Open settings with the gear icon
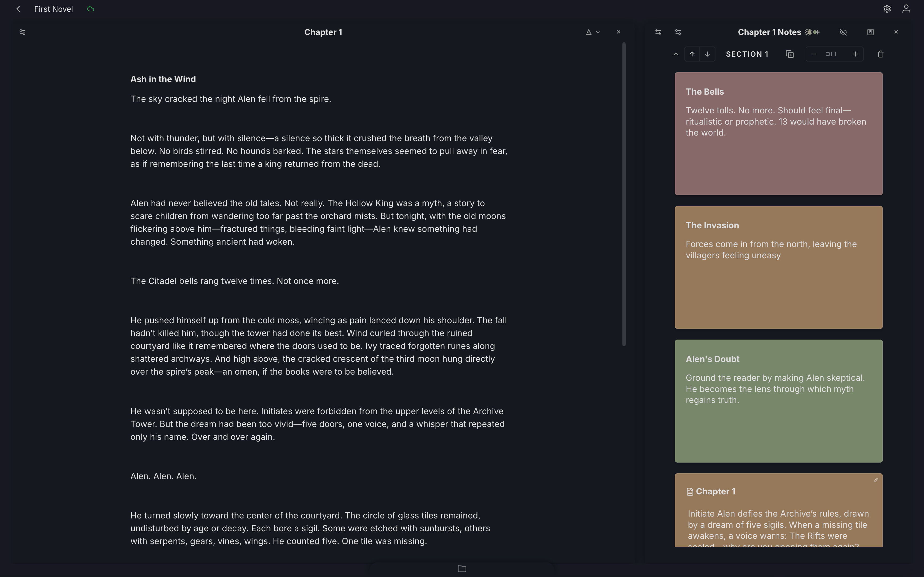This screenshot has height=577, width=924. [x=887, y=9]
